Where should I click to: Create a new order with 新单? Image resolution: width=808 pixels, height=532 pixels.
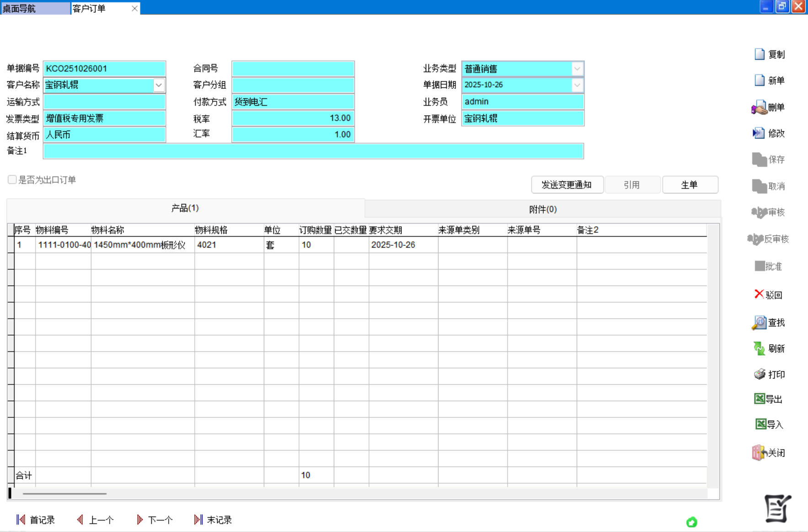coord(760,80)
